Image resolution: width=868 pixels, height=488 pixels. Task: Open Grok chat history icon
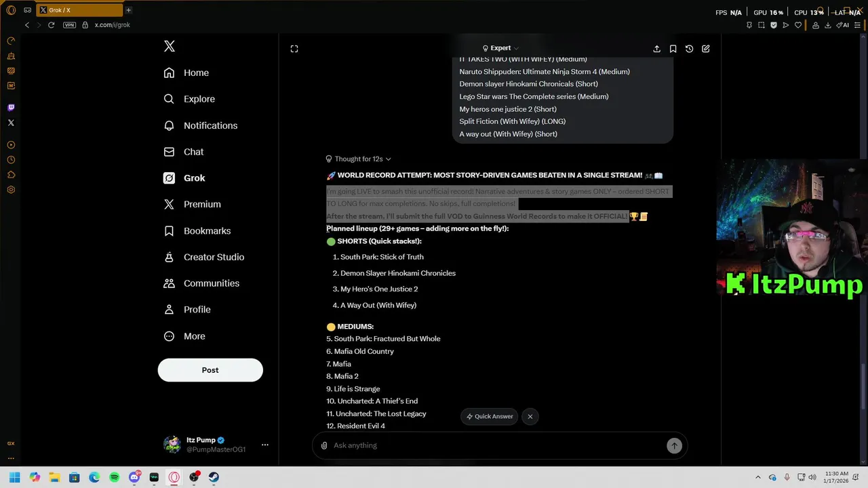coord(689,49)
